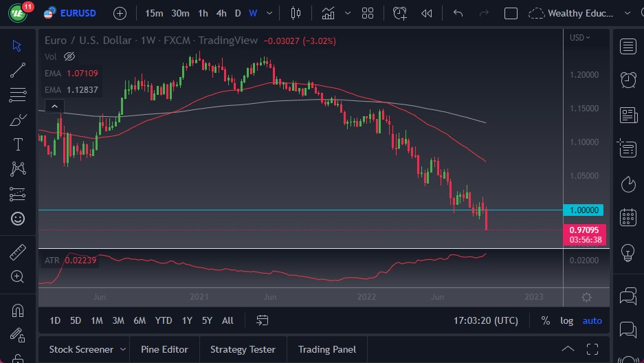Image resolution: width=644 pixels, height=363 pixels.
Task: Click the EURUSD symbol search field
Action: 78,13
